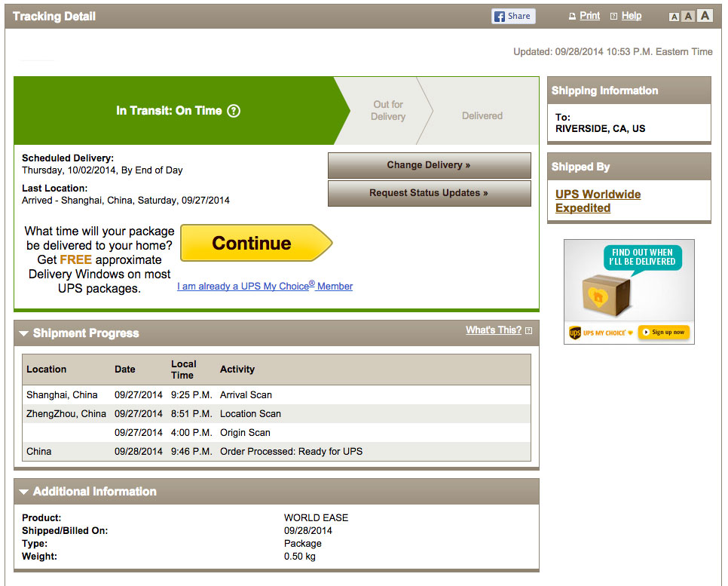Click the Sign up now button in the ad
Viewport: 728px width, 586px height.
(663, 333)
